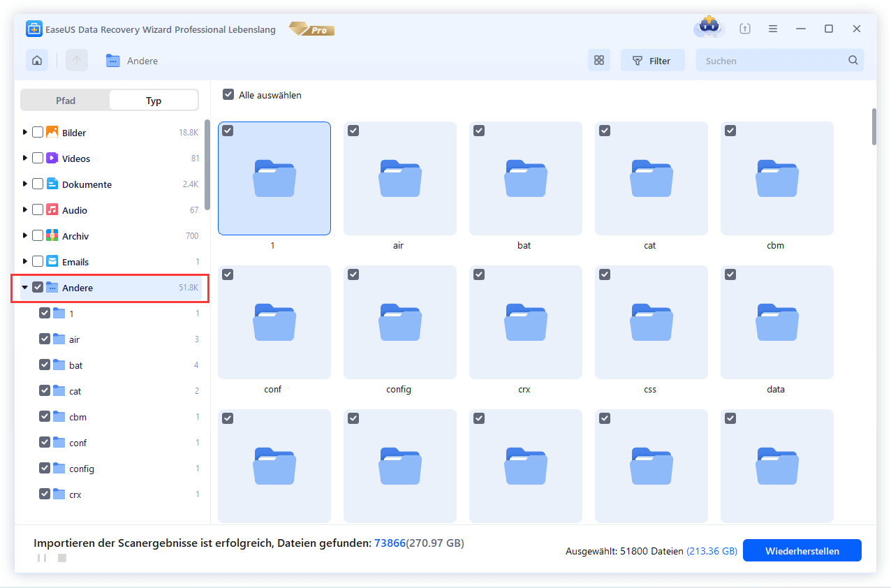Click the Andere breadcrumb label
Image resolution: width=891 pixels, height=588 pixels.
point(142,61)
